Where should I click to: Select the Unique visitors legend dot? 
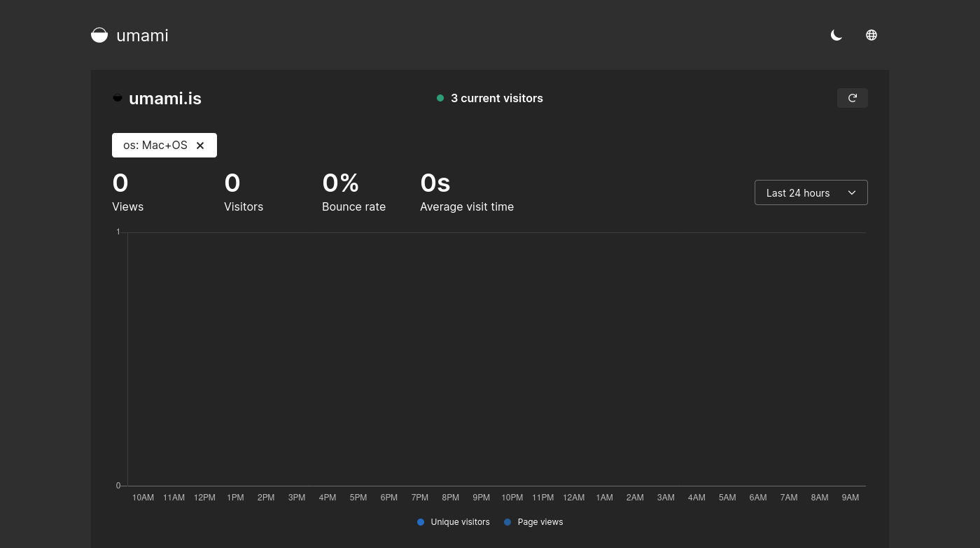click(421, 522)
